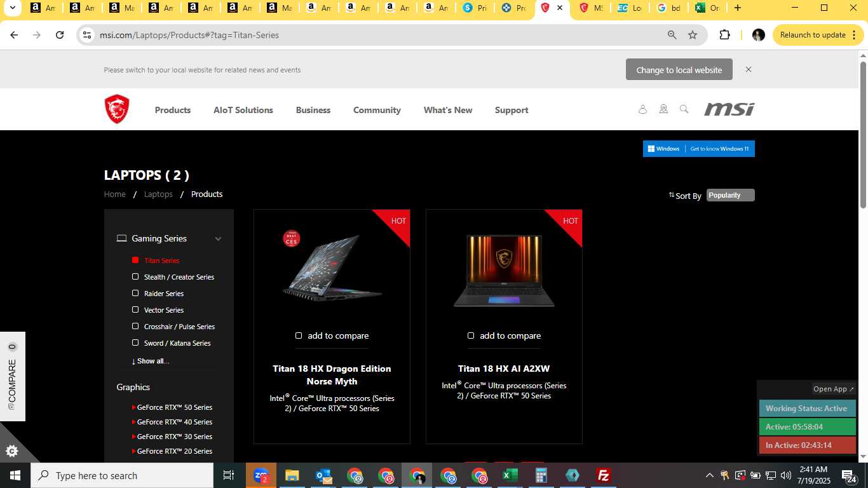Image resolution: width=868 pixels, height=488 pixels.
Task: Click the MSI member rewards icon
Action: 663,109
